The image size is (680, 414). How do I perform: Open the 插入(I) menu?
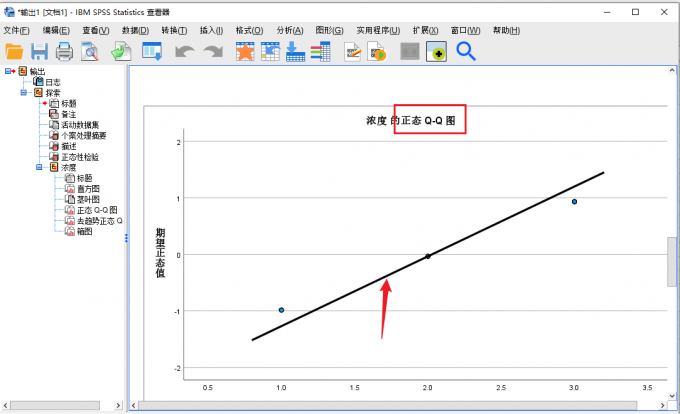coord(211,30)
